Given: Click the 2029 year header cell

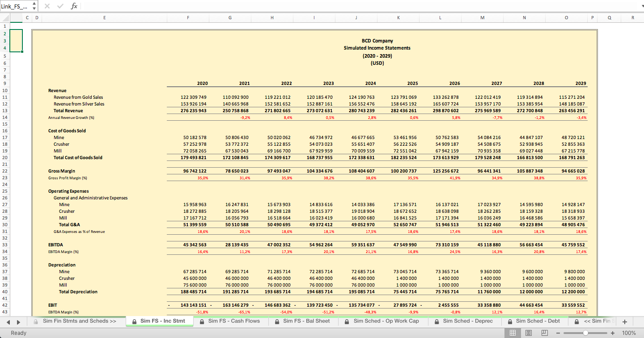Looking at the screenshot, I should [580, 84].
